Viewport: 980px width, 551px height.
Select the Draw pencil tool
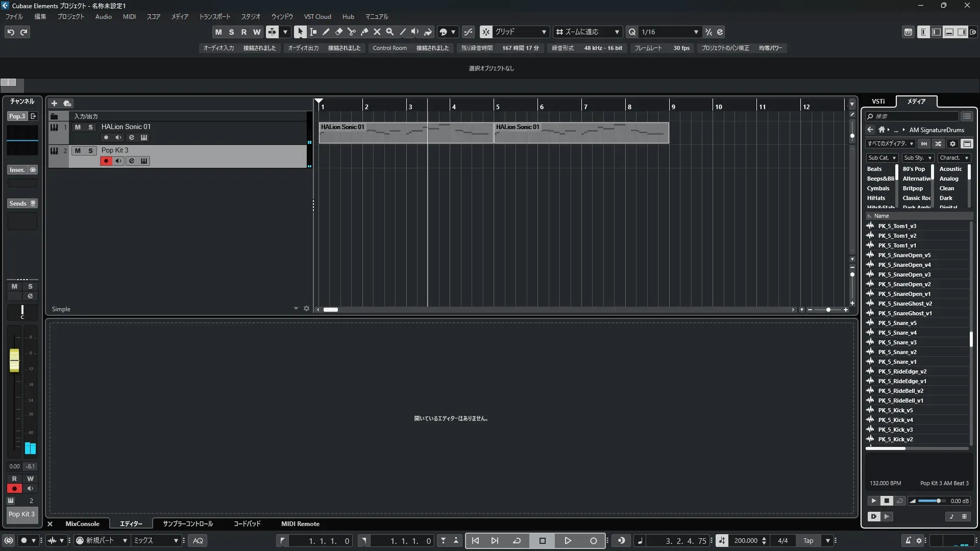(x=326, y=32)
